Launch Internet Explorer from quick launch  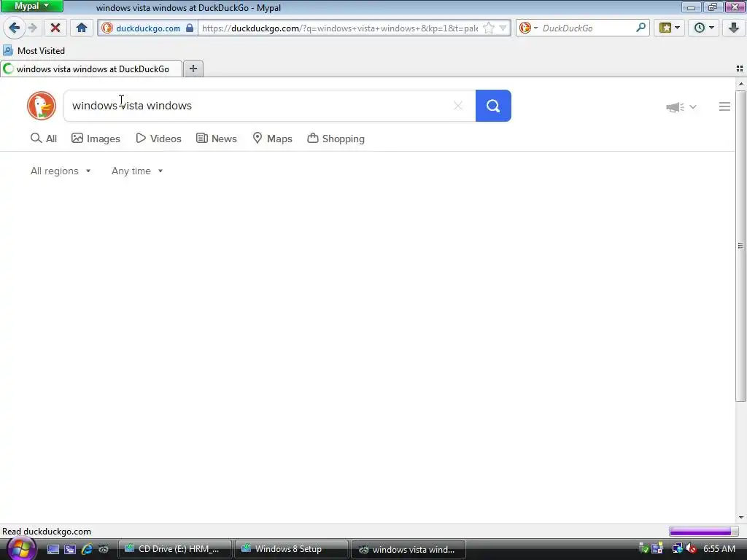[87, 549]
